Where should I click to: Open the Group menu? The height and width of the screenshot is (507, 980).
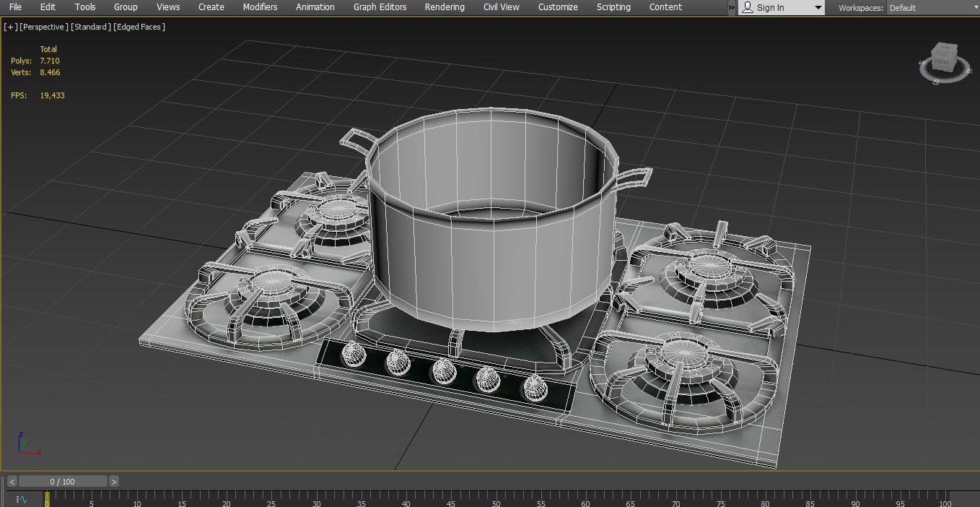(126, 6)
